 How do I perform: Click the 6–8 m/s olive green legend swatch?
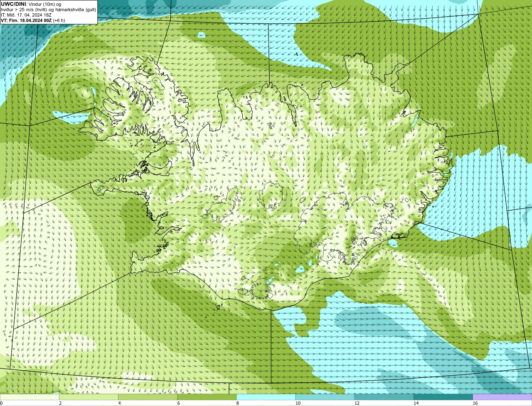(207, 397)
